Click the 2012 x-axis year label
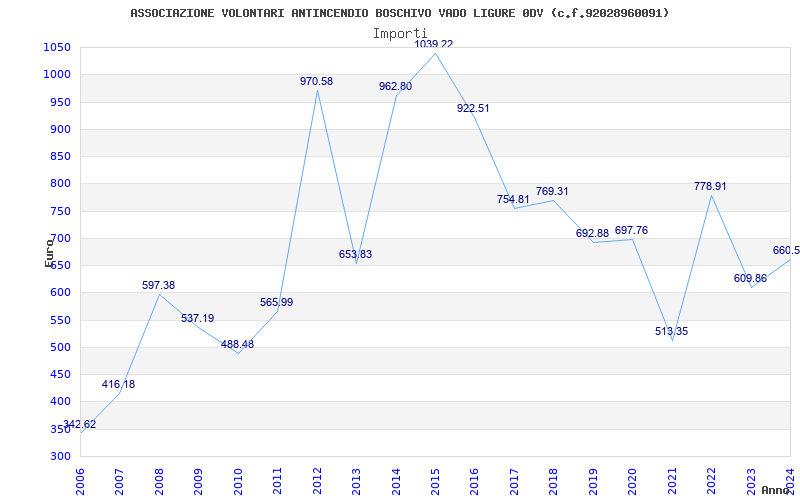Image resolution: width=800 pixels, height=500 pixels. (x=317, y=481)
